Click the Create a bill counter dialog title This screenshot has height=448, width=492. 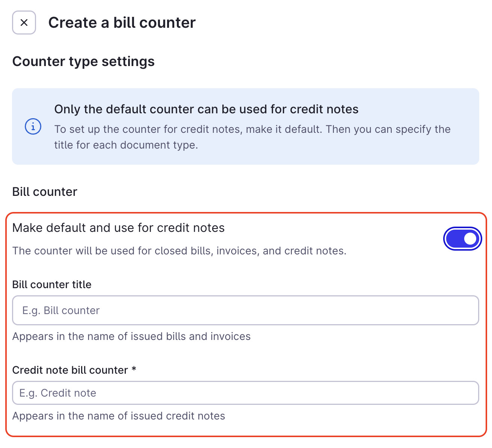122,23
